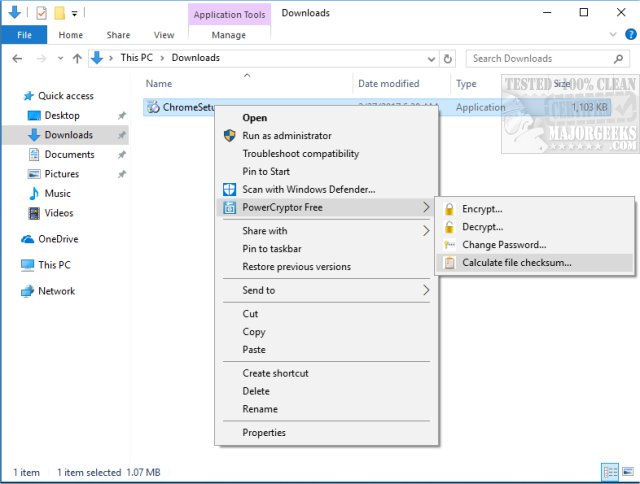The height and width of the screenshot is (484, 640).
Task: Click the up directory arrow
Action: click(76, 58)
